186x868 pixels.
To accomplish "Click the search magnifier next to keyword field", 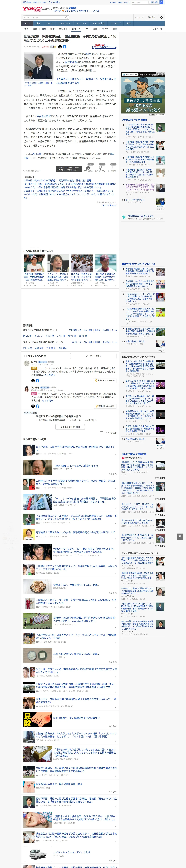I will pyautogui.click(x=66, y=18).
